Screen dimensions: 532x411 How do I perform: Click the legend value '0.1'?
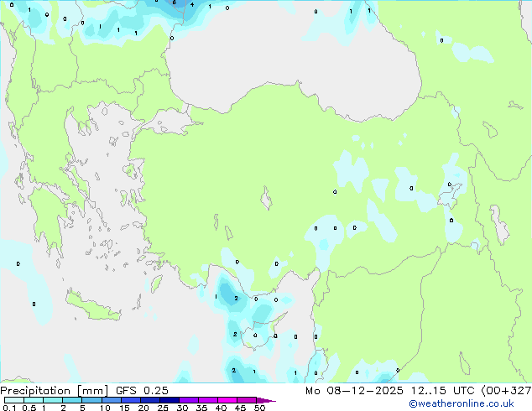pyautogui.click(x=9, y=408)
